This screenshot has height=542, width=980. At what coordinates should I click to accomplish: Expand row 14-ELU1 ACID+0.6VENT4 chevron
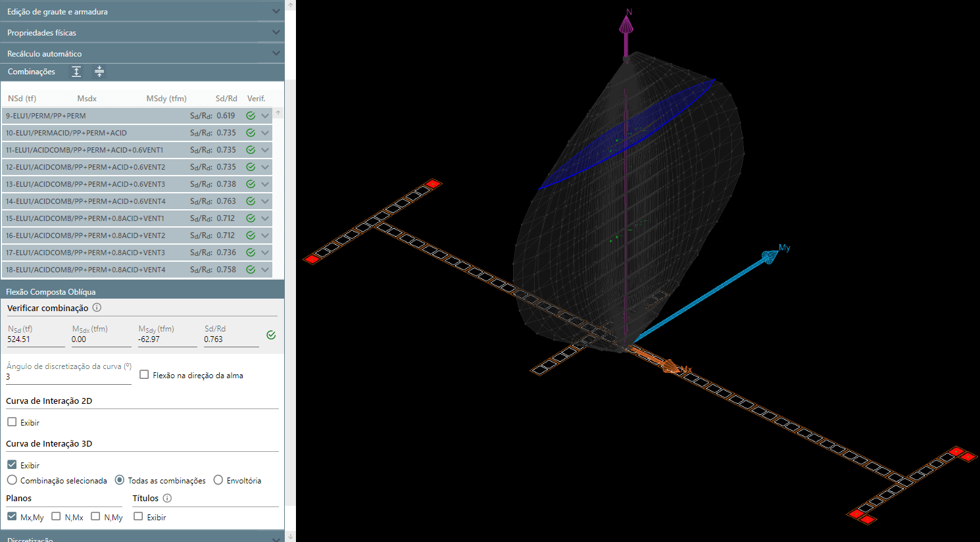click(265, 201)
